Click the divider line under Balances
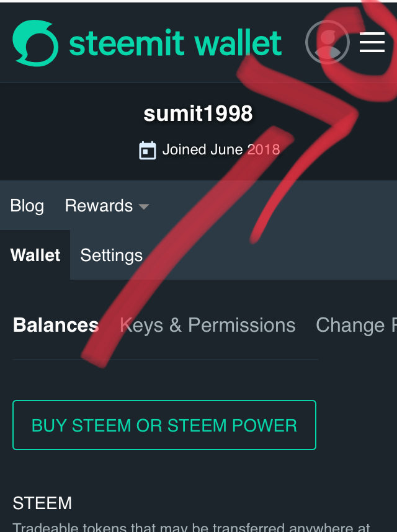Screen dimensions: 397x532 pyautogui.click(x=165, y=360)
